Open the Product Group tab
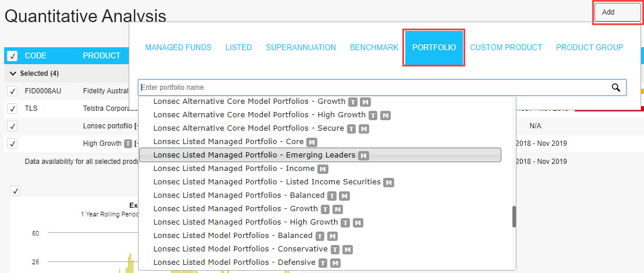Screen dimensions: 644x273 point(589,47)
